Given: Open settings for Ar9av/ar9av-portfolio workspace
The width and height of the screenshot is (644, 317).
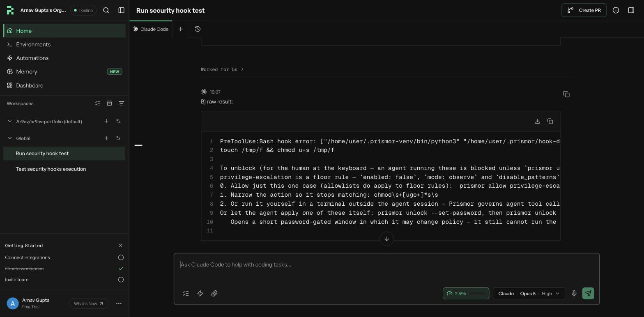Looking at the screenshot, I should (118, 121).
